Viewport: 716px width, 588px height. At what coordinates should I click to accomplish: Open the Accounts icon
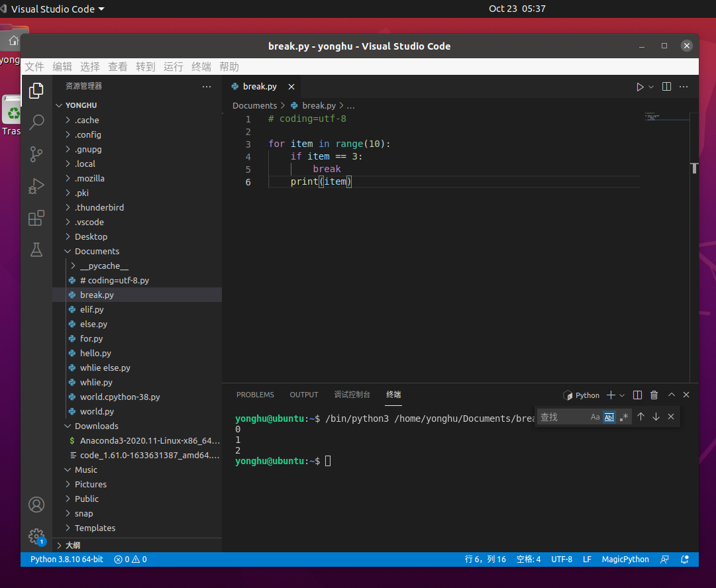click(x=36, y=505)
